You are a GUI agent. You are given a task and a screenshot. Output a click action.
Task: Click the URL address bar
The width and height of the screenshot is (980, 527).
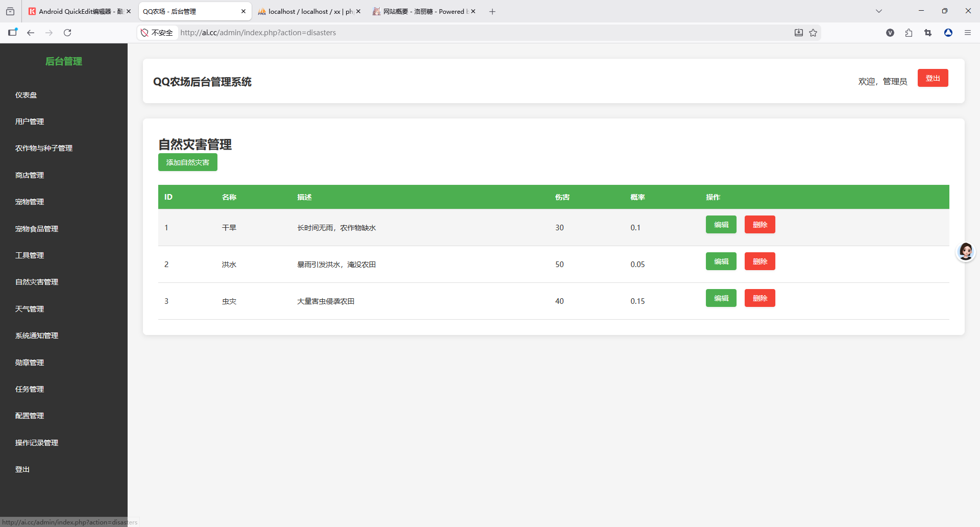coord(459,33)
